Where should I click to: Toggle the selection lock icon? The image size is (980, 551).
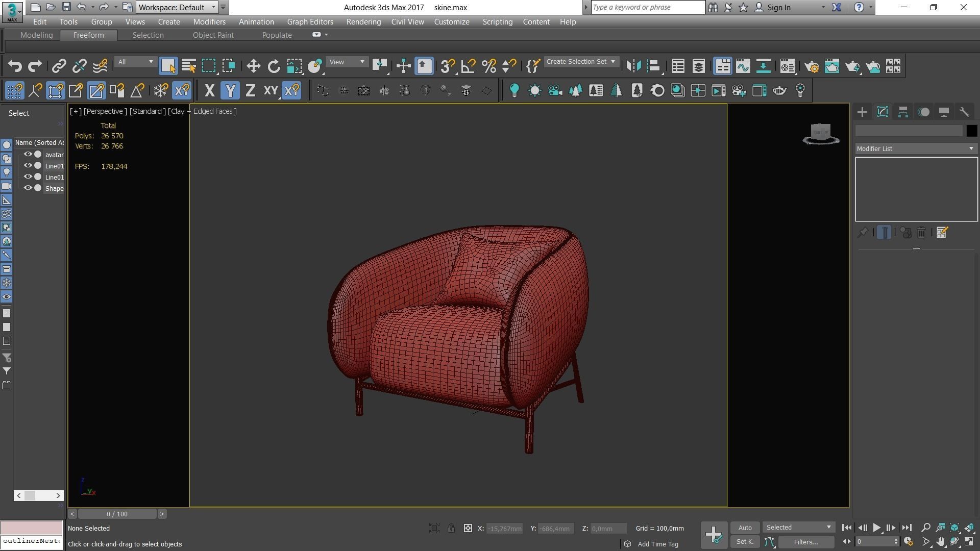point(451,529)
